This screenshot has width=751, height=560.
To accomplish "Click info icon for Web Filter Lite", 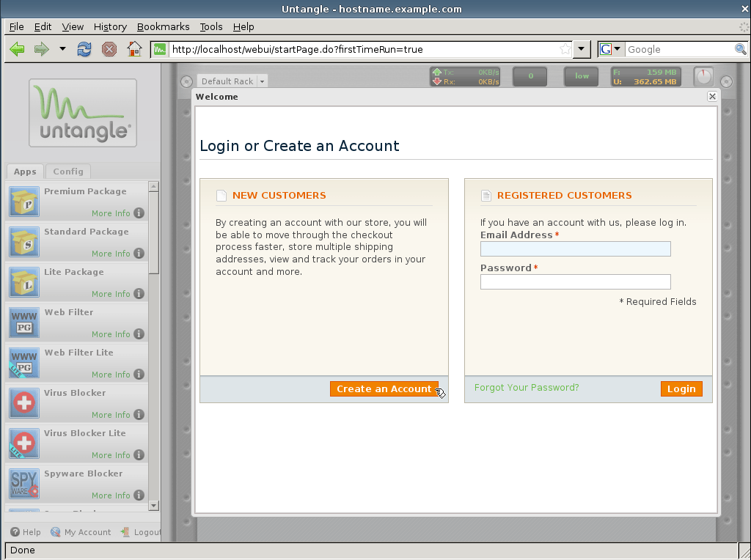I will (139, 374).
